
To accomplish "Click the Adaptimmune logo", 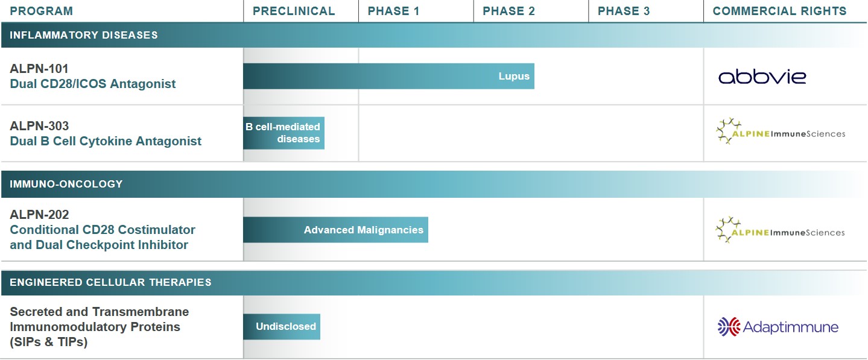I will [778, 327].
